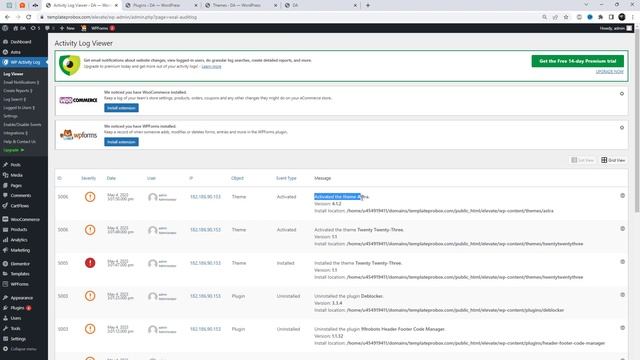Screen dimensions: 640x360
Task: Install extension for WPForms notice
Action: point(121,142)
